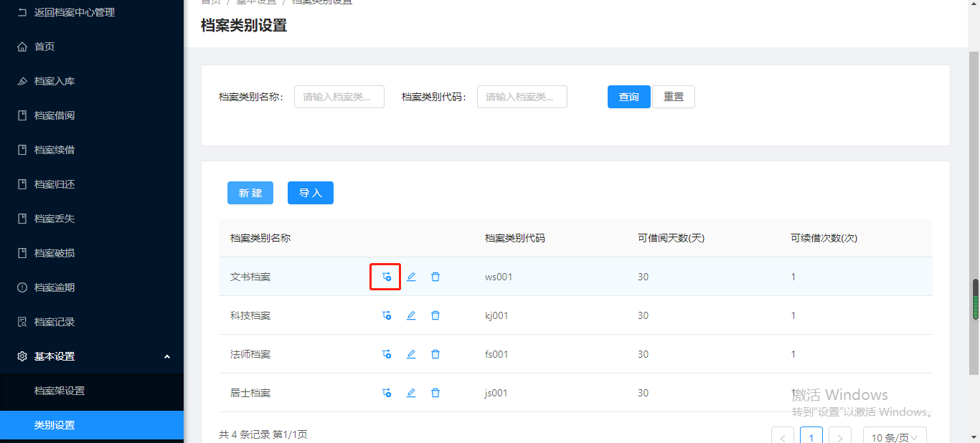Click 科技档案 name cell
The image size is (980, 443).
click(x=250, y=315)
